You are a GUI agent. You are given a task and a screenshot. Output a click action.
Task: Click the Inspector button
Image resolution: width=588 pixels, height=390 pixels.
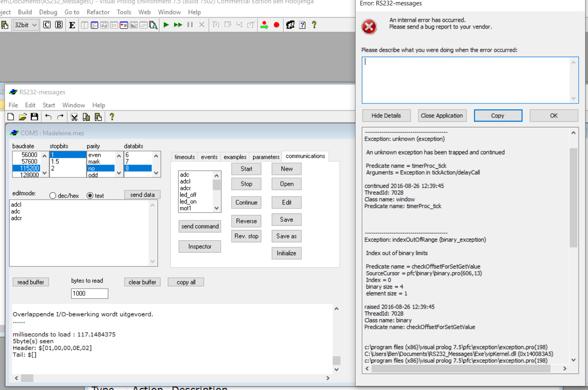[x=200, y=246]
